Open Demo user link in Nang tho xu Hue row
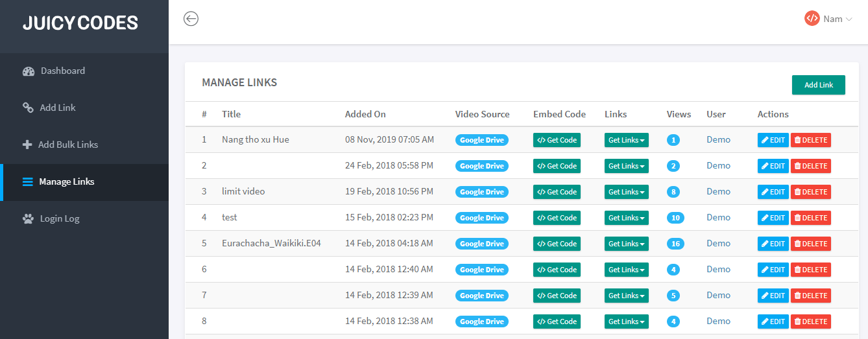The width and height of the screenshot is (868, 339). tap(718, 139)
